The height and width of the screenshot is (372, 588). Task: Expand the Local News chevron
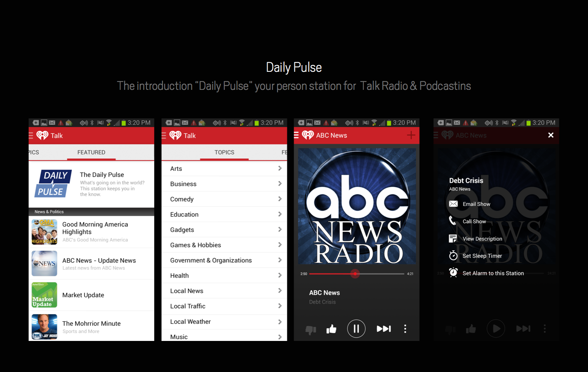pyautogui.click(x=280, y=291)
